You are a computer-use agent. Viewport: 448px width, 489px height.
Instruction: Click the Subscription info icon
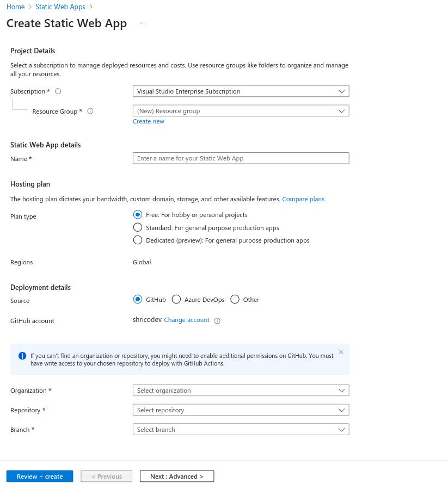pyautogui.click(x=58, y=91)
